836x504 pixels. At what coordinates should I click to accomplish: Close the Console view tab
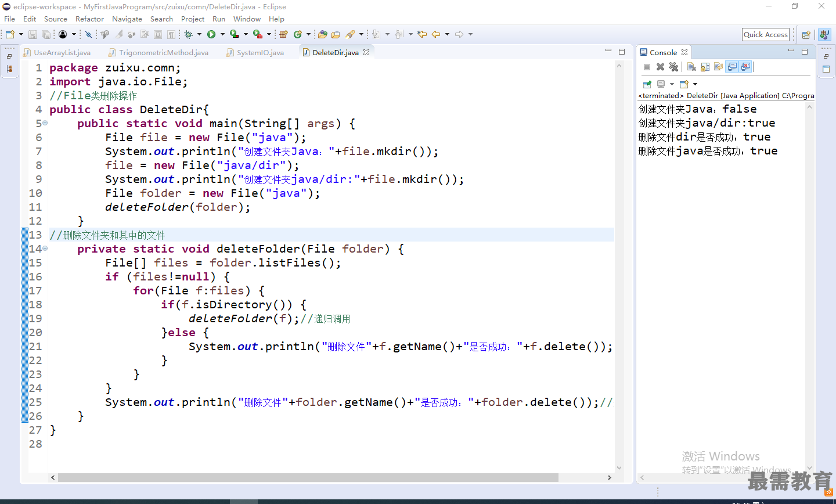point(684,52)
